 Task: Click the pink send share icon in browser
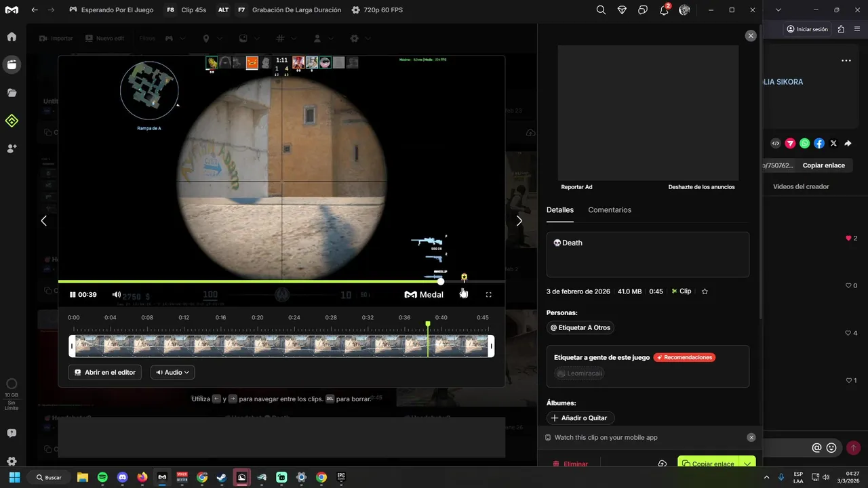(790, 144)
